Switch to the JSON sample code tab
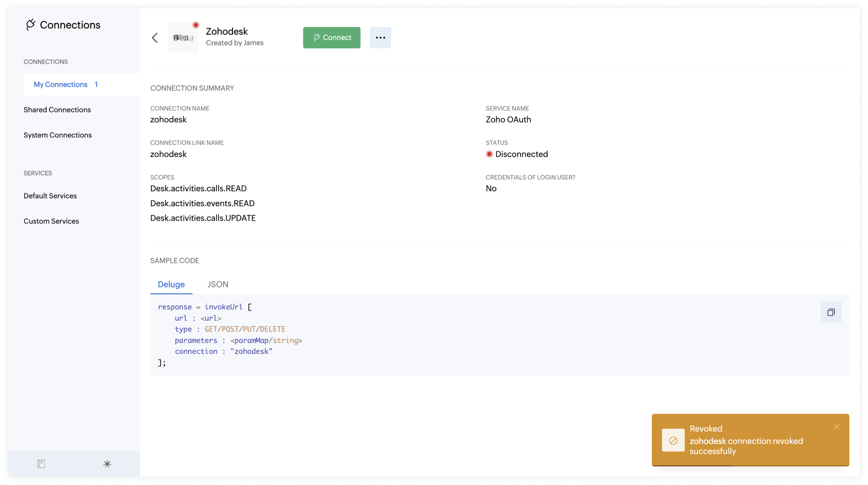Viewport: 868px width, 485px height. pyautogui.click(x=218, y=285)
